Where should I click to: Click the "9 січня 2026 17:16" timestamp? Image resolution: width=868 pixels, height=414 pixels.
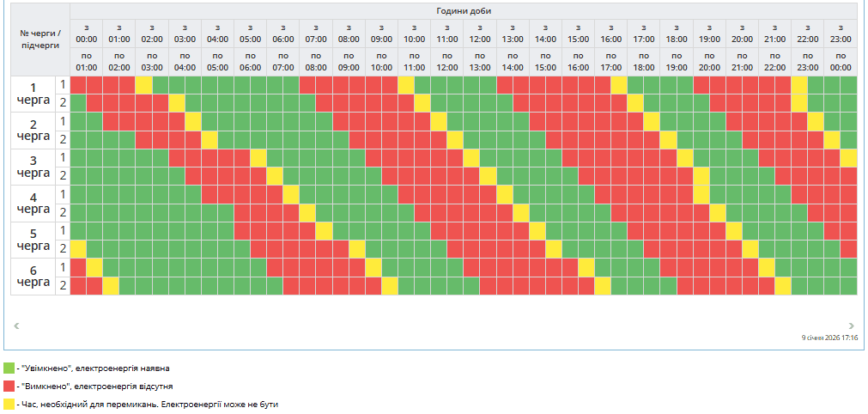tap(829, 338)
